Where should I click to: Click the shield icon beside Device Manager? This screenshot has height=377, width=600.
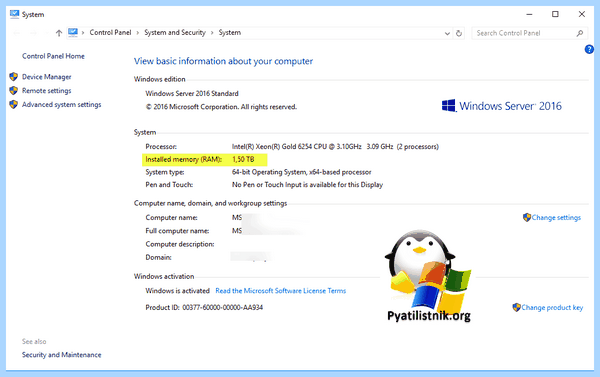(14, 77)
